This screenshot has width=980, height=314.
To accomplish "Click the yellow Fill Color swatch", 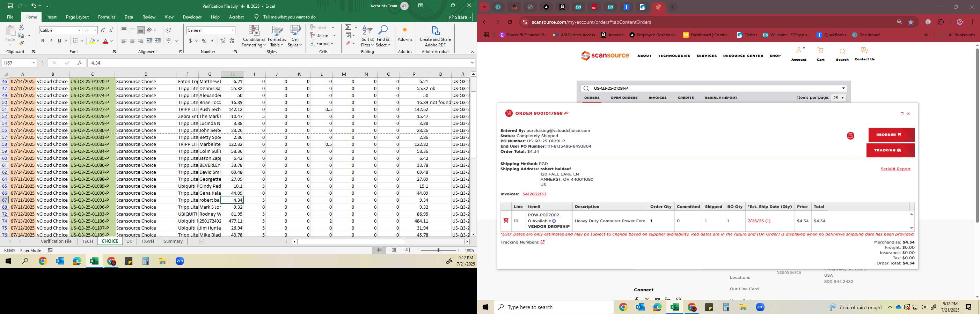I will 92,41.
